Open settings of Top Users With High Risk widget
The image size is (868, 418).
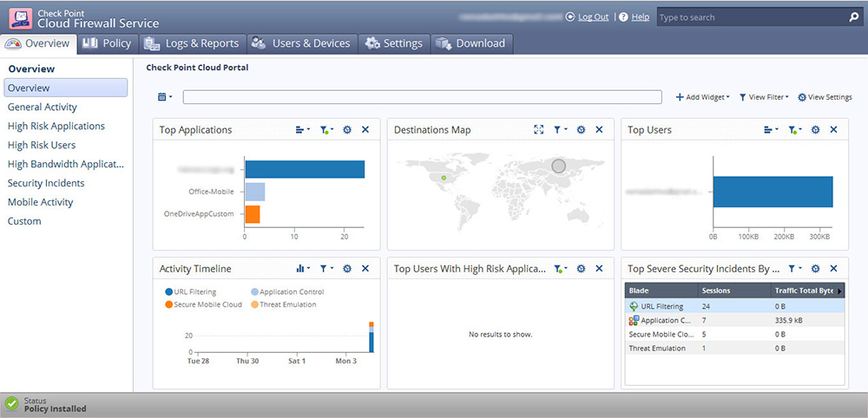pyautogui.click(x=581, y=269)
